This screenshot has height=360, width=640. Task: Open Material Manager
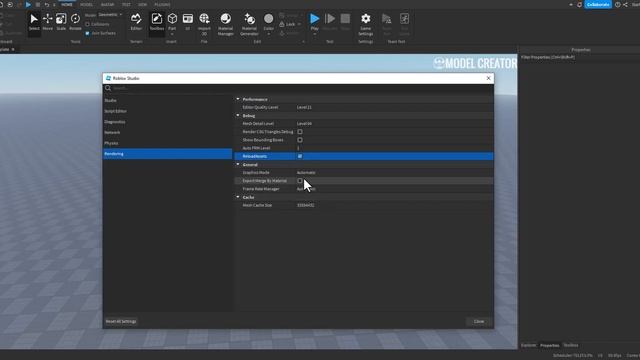(225, 24)
